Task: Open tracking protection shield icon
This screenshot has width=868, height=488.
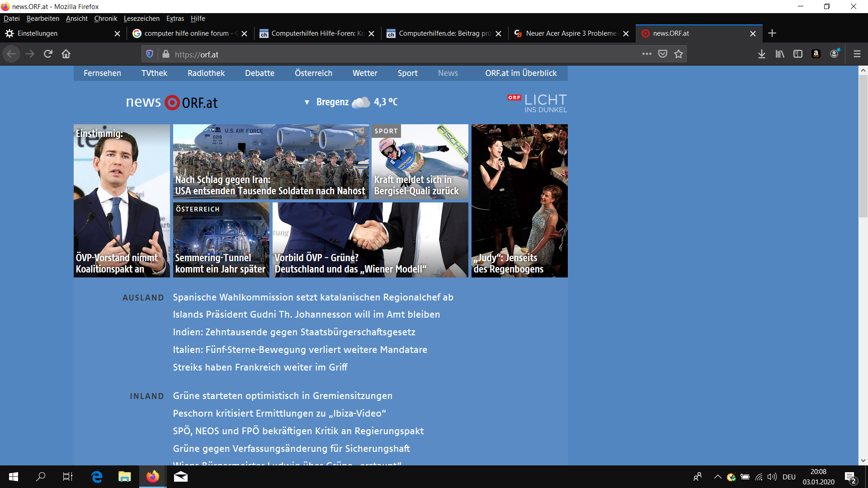Action: (x=150, y=54)
